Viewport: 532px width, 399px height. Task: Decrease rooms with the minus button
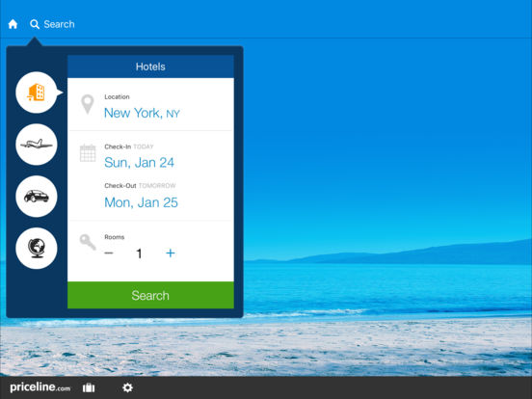[x=109, y=253]
